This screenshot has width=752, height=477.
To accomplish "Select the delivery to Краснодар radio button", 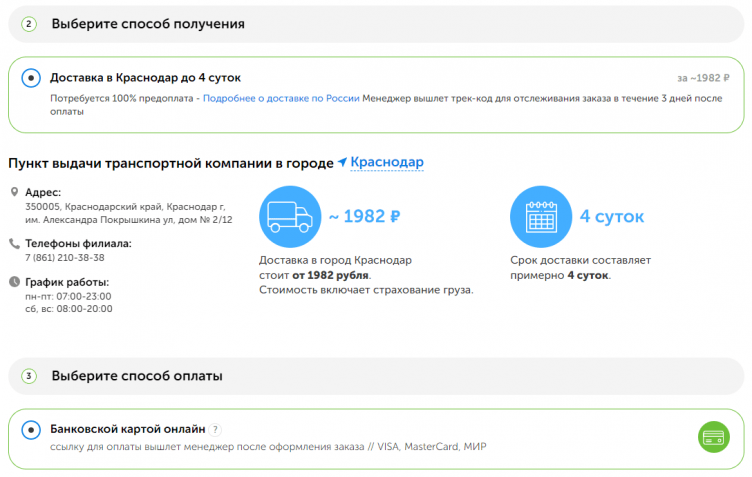I will pyautogui.click(x=31, y=78).
